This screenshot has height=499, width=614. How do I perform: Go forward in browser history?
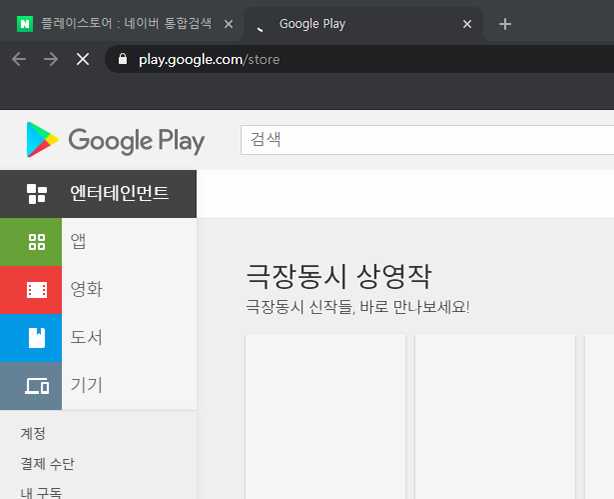coord(51,60)
